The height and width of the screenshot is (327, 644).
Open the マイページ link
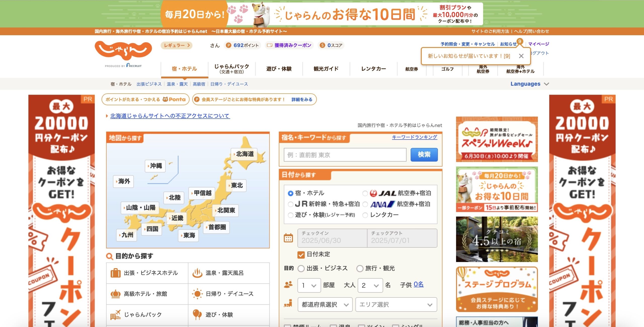pos(538,44)
